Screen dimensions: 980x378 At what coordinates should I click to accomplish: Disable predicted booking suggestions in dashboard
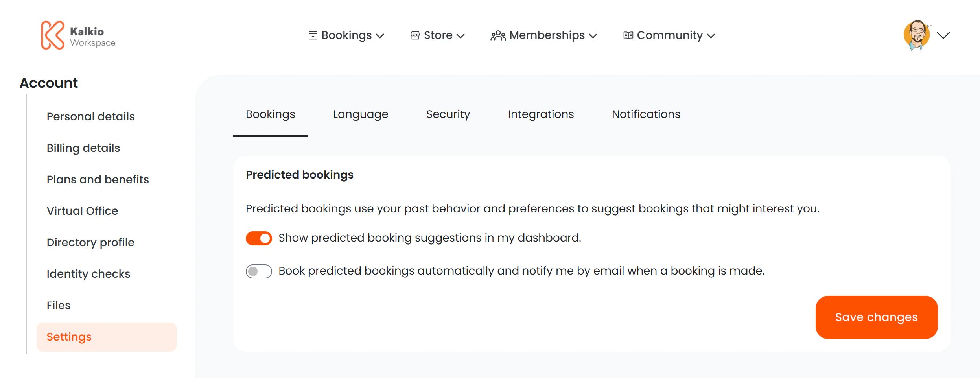(259, 238)
